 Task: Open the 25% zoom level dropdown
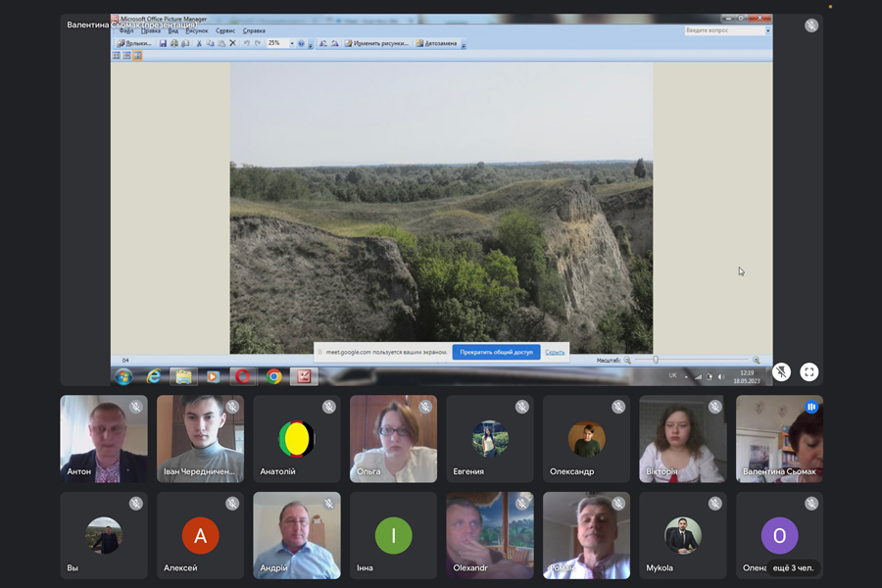point(291,43)
